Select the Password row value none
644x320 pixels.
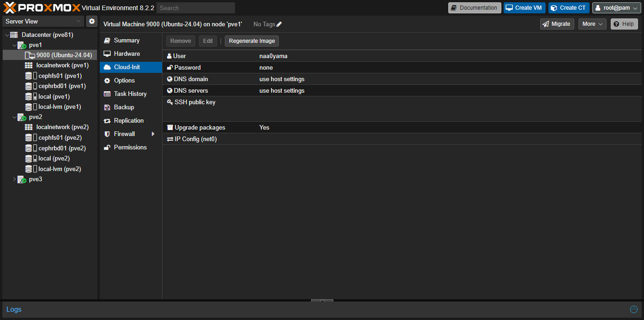(x=266, y=68)
